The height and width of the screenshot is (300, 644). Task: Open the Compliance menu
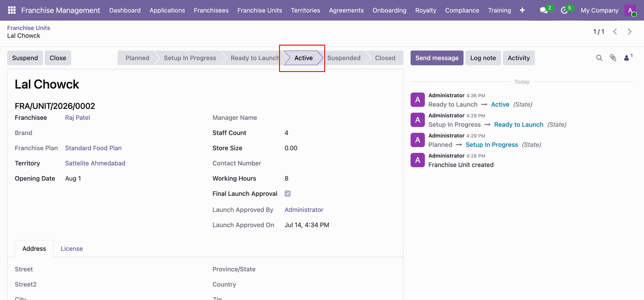coord(462,10)
